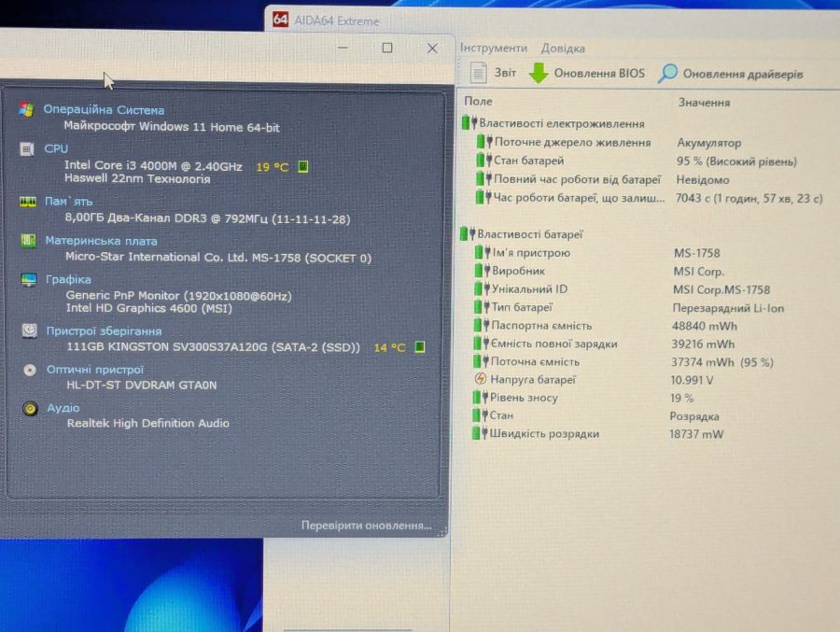
Task: Maximize the system info window
Action: (387, 49)
